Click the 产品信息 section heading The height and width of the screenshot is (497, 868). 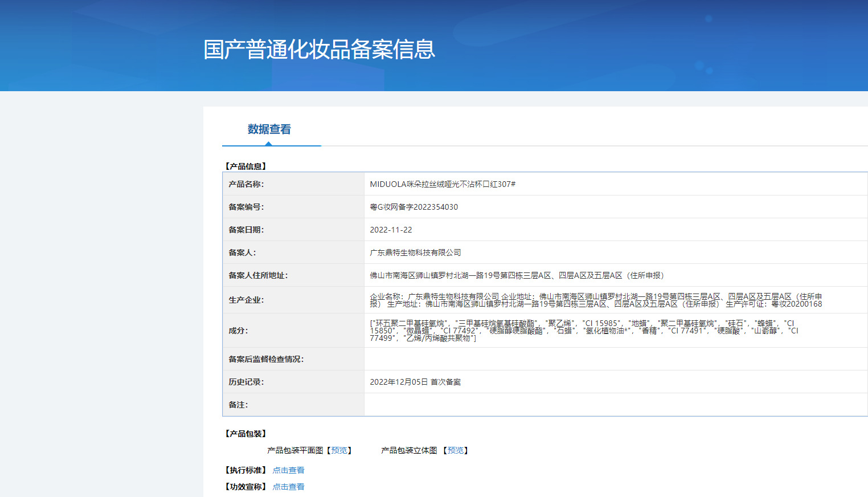tap(246, 166)
